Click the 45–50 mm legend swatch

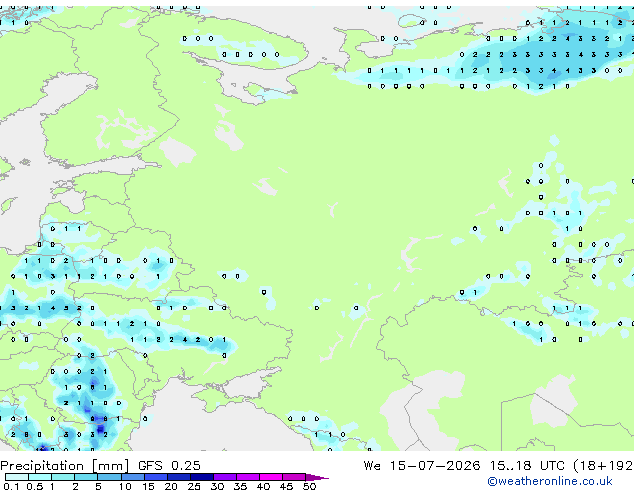[x=294, y=477]
